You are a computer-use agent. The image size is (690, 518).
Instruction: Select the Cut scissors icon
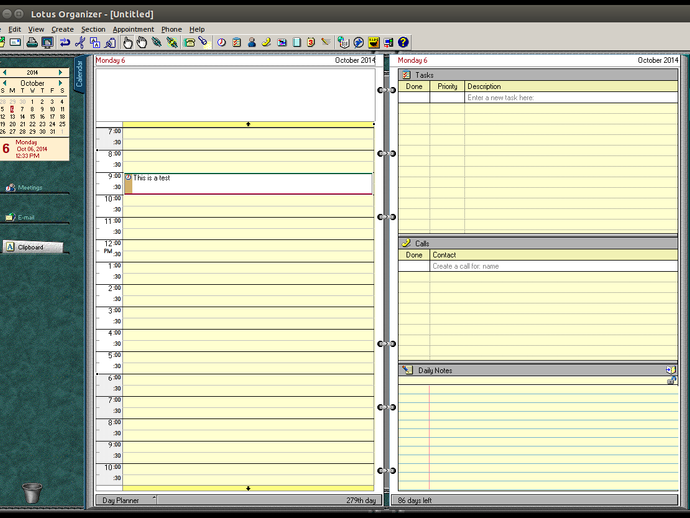pos(80,42)
